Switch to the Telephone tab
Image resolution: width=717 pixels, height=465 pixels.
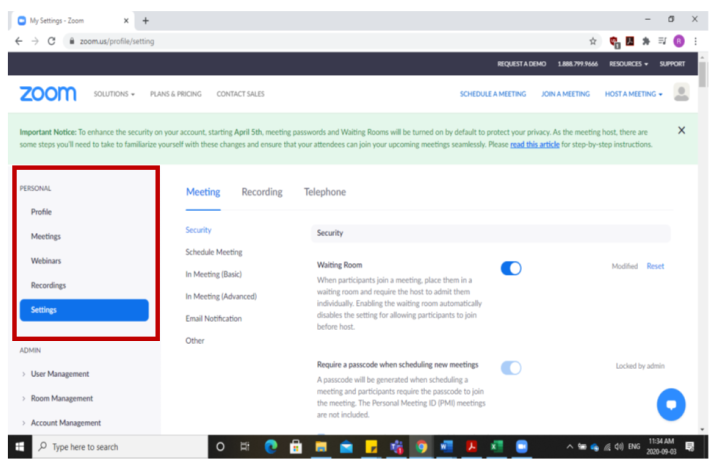pos(325,192)
